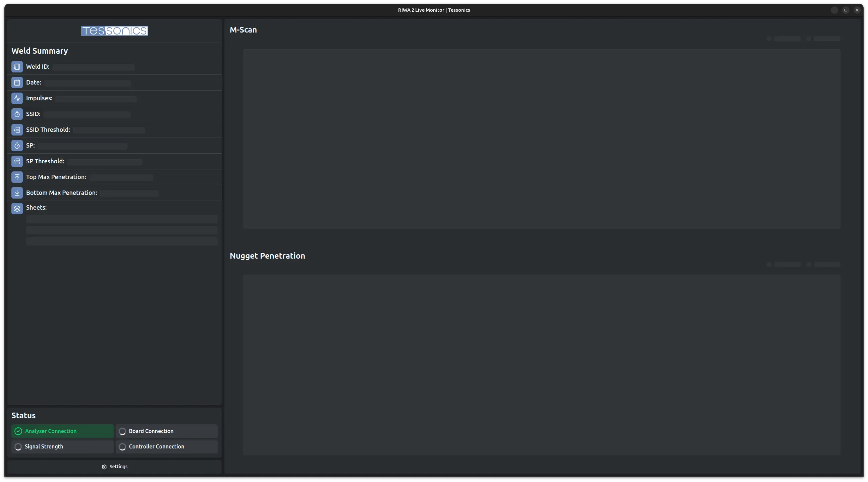Click the calendar icon beside Date
Viewport: 868px width, 482px height.
pos(17,83)
